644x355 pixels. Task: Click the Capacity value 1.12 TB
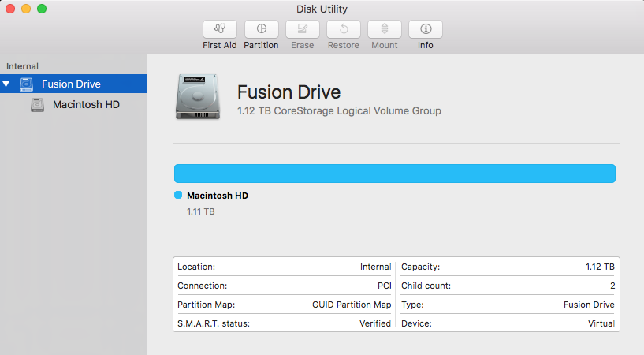(600, 267)
